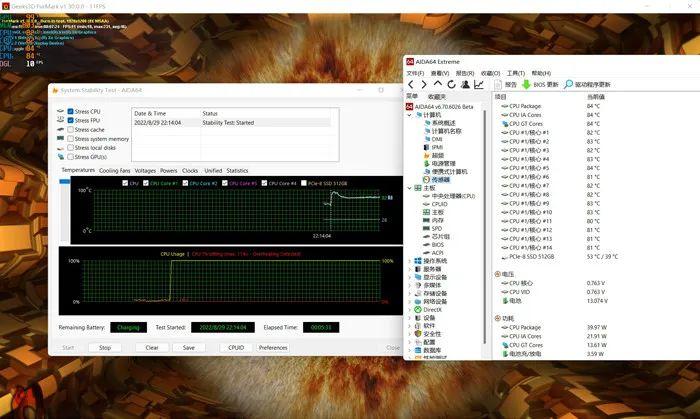
Task: Select the CPUID tree node under 主板
Action: [x=439, y=204]
